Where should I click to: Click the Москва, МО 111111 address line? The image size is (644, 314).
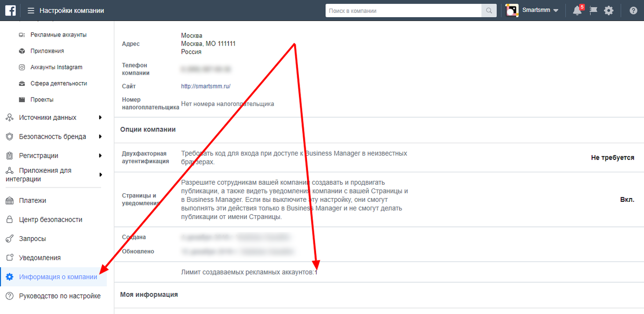pos(208,43)
